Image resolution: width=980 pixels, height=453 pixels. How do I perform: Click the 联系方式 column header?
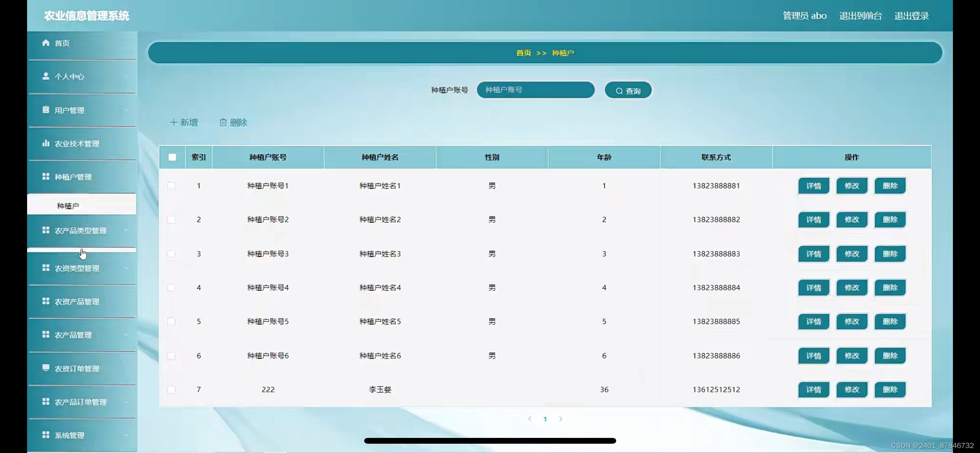[x=716, y=157]
